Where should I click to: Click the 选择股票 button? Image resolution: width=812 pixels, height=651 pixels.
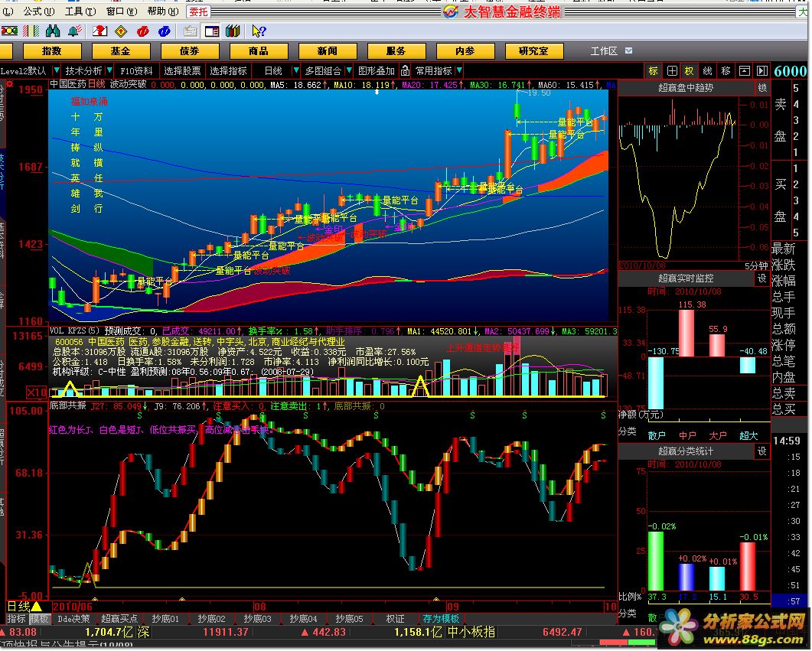[x=182, y=71]
